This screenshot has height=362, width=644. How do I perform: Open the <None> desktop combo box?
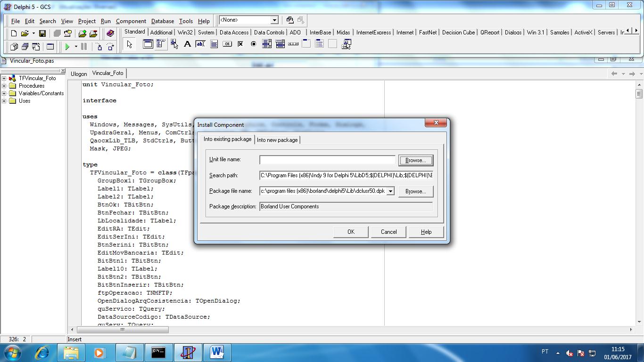coord(274,20)
